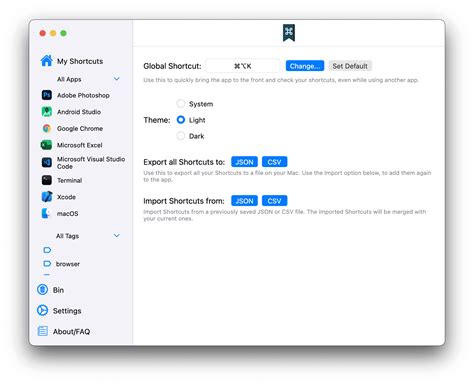Select Adobe Photoshop in sidebar
This screenshot has height=384, width=474.
coord(83,95)
